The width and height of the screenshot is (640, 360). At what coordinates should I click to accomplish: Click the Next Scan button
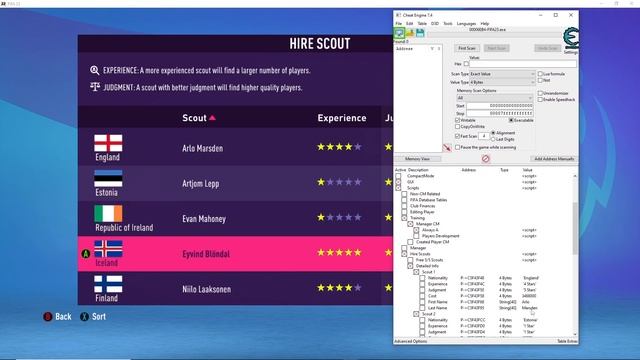click(x=497, y=48)
